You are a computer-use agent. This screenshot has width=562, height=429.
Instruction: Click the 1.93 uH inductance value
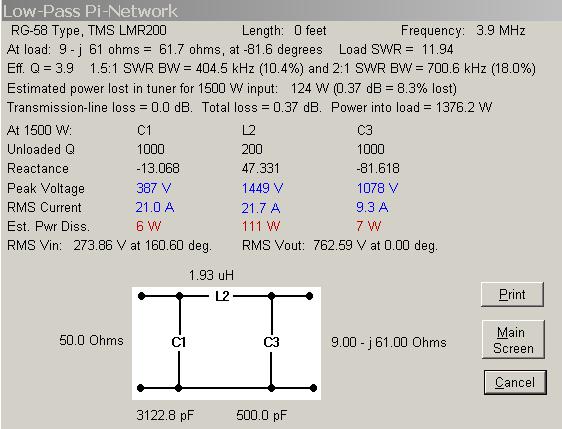211,275
